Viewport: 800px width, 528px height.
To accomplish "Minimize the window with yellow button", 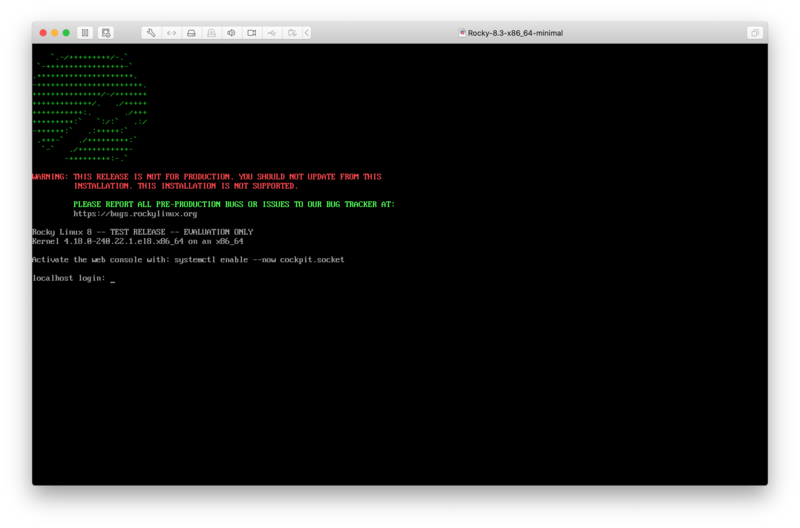I will click(x=55, y=33).
